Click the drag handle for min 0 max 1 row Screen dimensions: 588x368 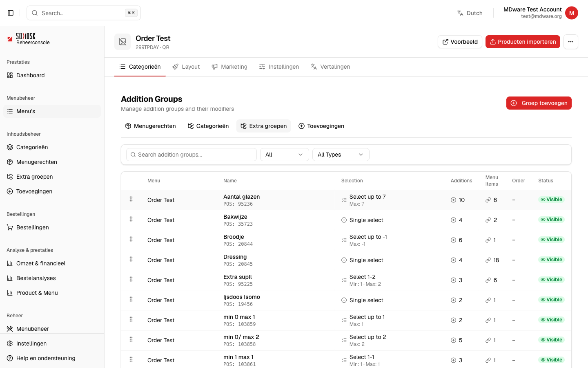[x=131, y=319]
